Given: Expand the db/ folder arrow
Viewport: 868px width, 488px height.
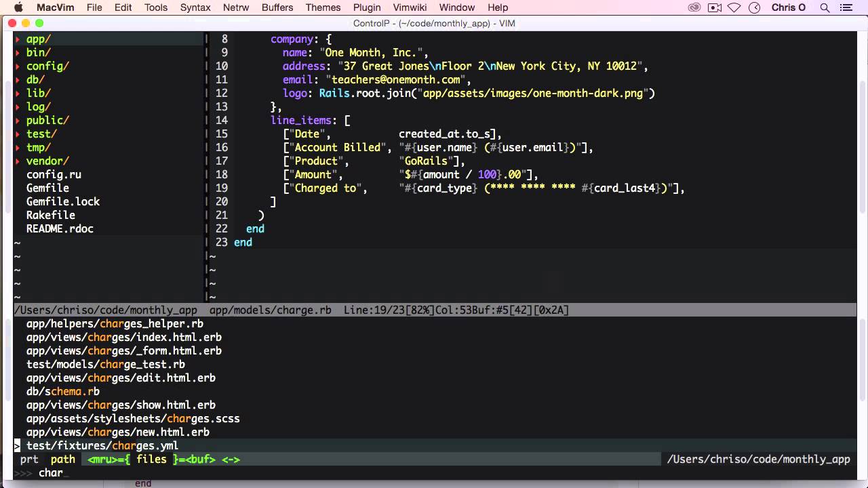Looking at the screenshot, I should 18,80.
